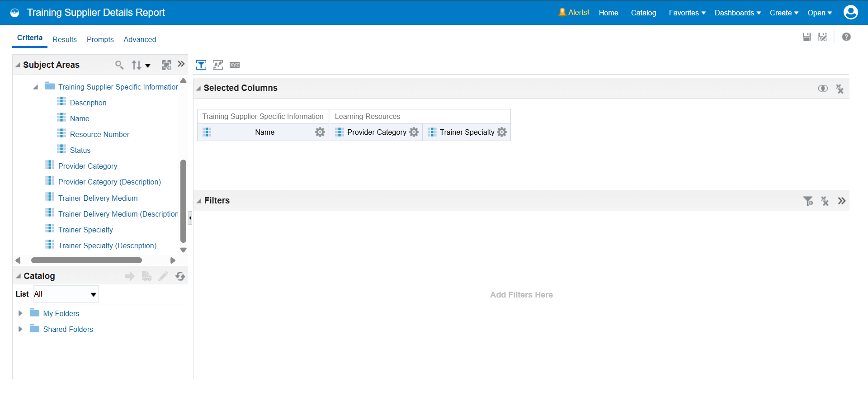Screen dimensions: 868x397
Task: Click the Catalog add arrow icon
Action: click(x=130, y=276)
